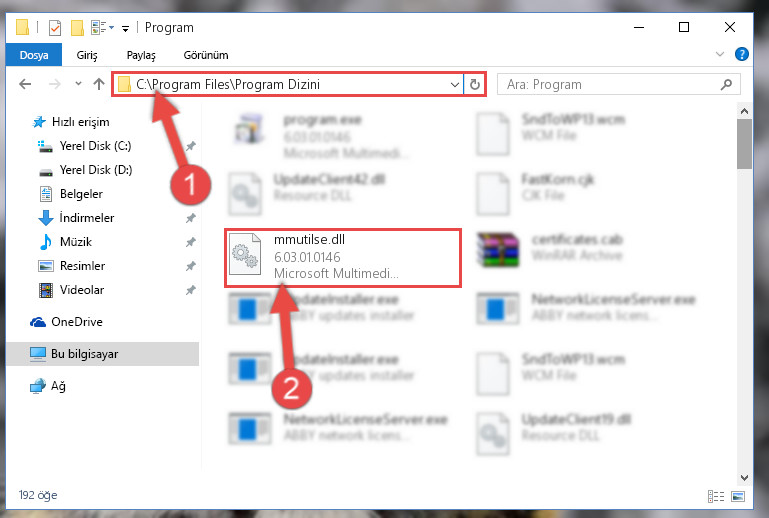Open the Help question mark icon
Viewport: 769px width, 518px height.
(x=742, y=54)
